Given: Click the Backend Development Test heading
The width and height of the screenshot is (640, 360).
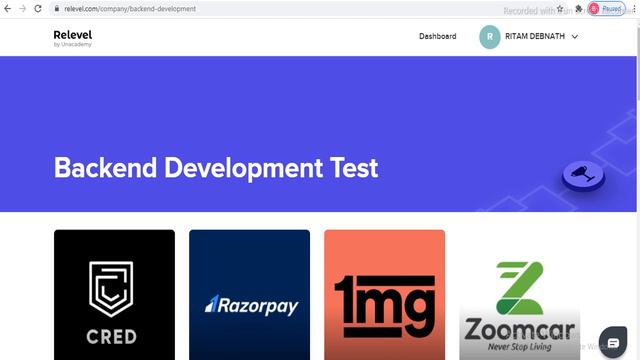Looking at the screenshot, I should point(216,168).
